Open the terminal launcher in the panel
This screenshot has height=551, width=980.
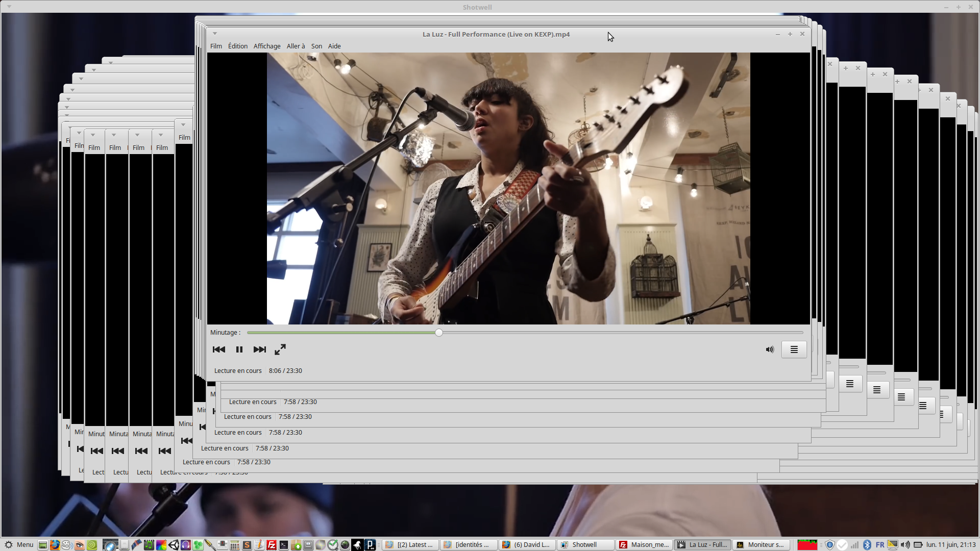pos(284,545)
